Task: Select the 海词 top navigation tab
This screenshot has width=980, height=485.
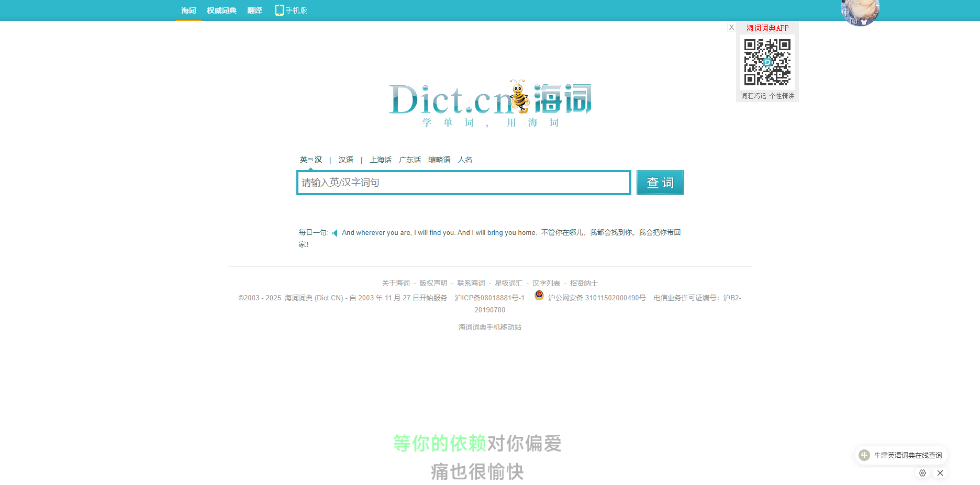Action: pyautogui.click(x=188, y=10)
